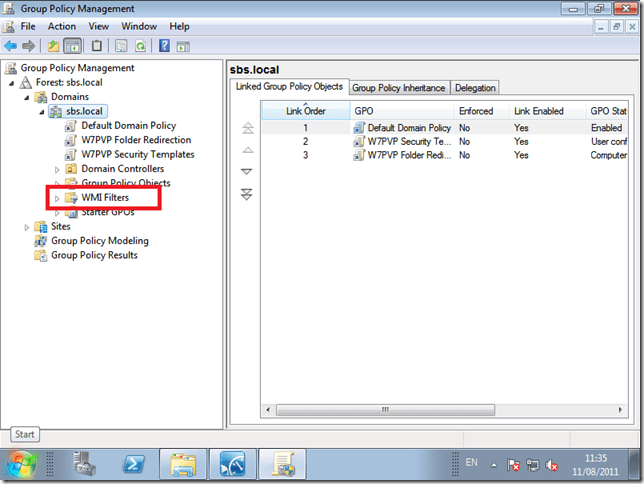Switch to the Group Policy Inheritance tab
The image size is (644, 484).
398,88
